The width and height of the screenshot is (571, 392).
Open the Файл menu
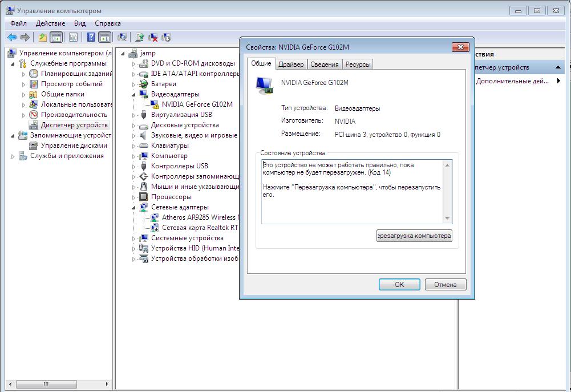(18, 23)
